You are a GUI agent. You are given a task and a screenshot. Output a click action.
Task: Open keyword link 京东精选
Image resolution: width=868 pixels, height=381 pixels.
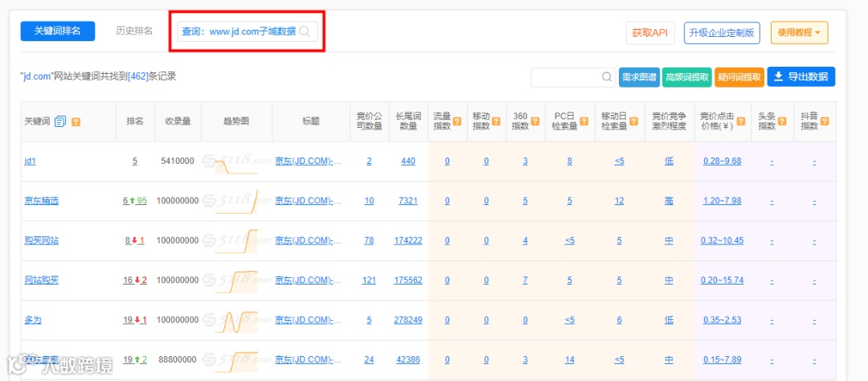(x=42, y=201)
